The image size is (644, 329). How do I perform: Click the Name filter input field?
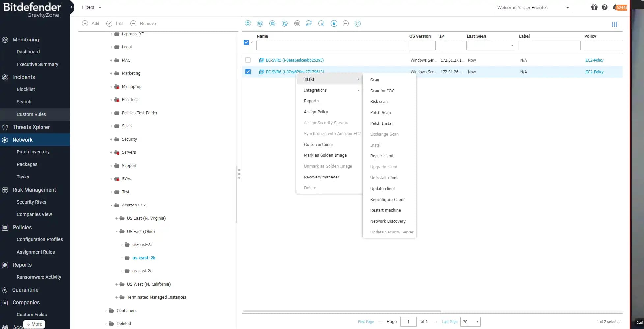click(331, 45)
